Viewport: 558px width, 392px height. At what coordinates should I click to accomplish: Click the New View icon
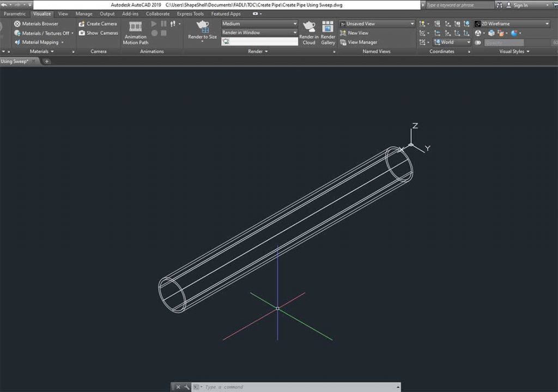pos(357,33)
